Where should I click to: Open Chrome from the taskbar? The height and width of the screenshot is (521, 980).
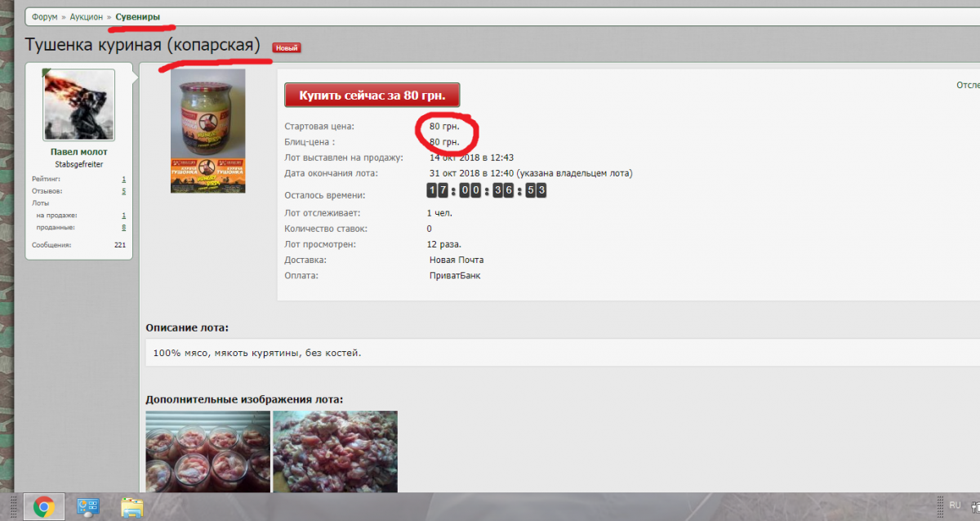44,507
